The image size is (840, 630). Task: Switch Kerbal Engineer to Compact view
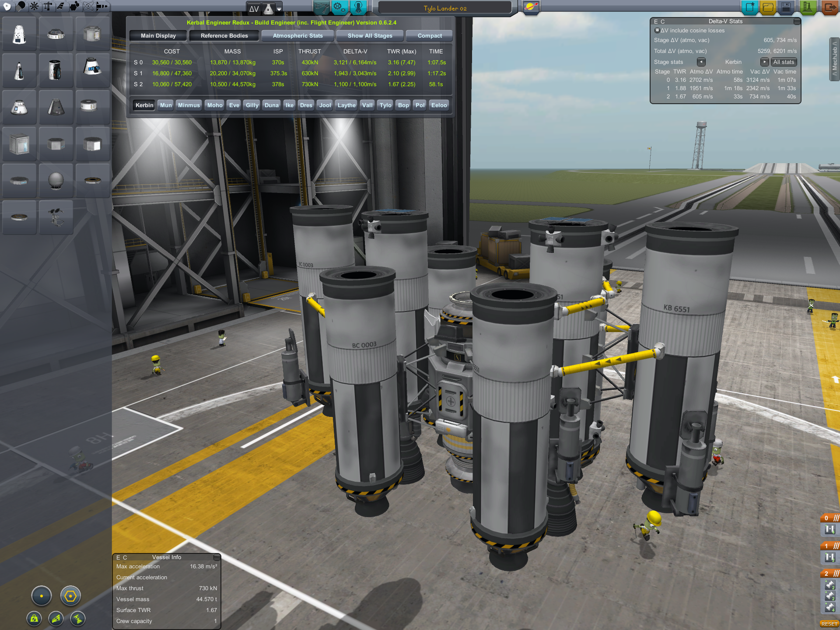(430, 36)
